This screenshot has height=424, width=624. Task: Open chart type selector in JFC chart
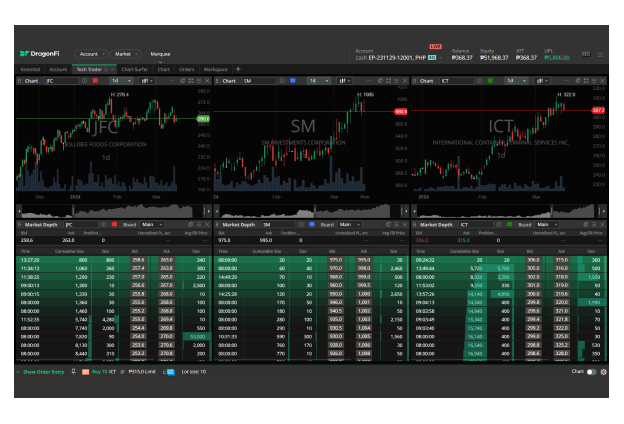[x=148, y=81]
